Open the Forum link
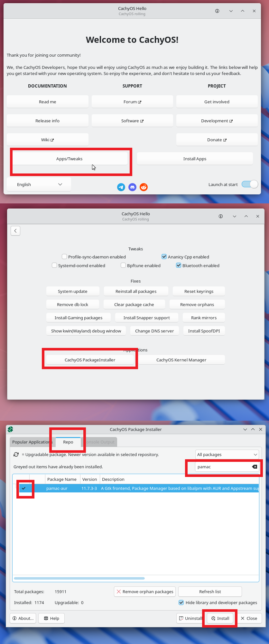The height and width of the screenshot is (644, 269). tap(132, 102)
